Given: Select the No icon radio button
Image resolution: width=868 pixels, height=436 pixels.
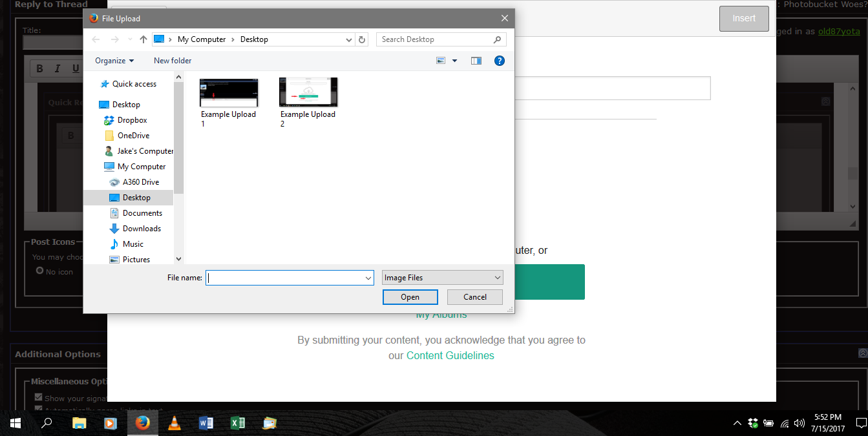Looking at the screenshot, I should click(x=40, y=271).
